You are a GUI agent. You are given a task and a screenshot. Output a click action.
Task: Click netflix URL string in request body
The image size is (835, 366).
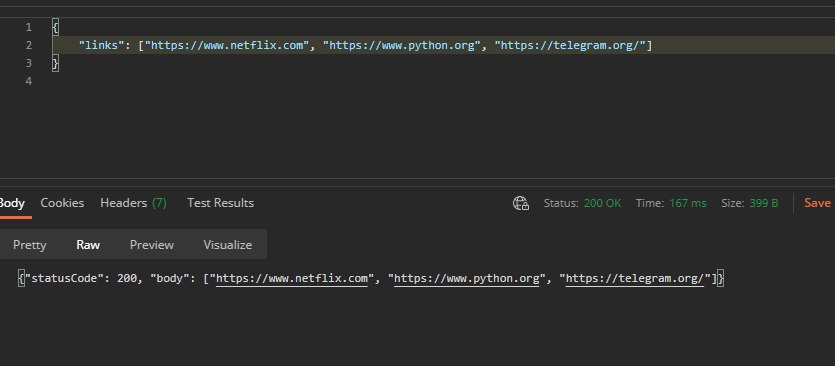coord(227,45)
